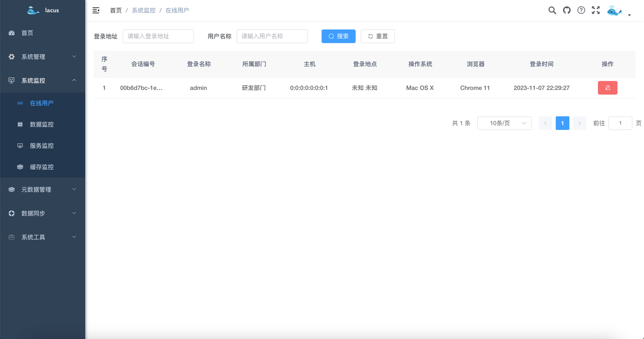This screenshot has width=644, height=339.
Task: Click session ID cell 00b6d7bc-1e…
Action: tap(141, 88)
